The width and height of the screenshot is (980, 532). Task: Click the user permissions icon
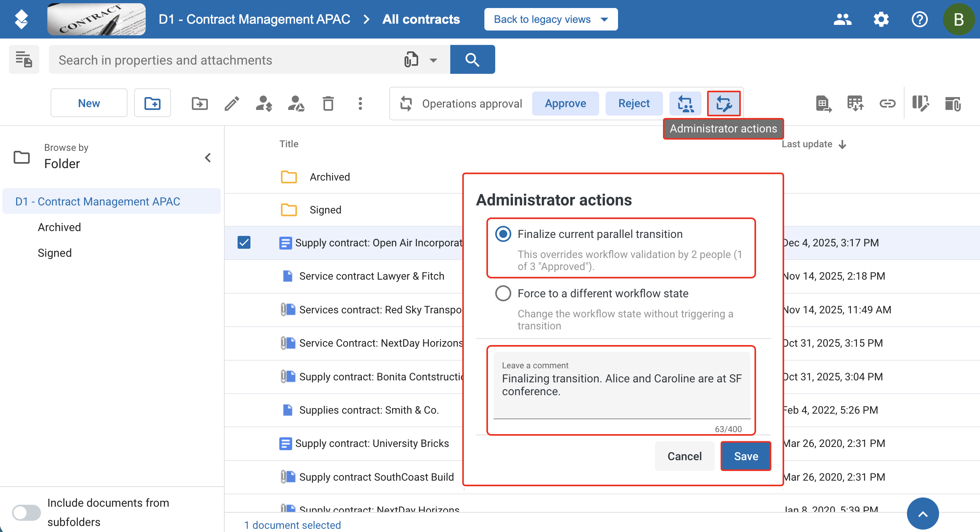pyautogui.click(x=296, y=104)
